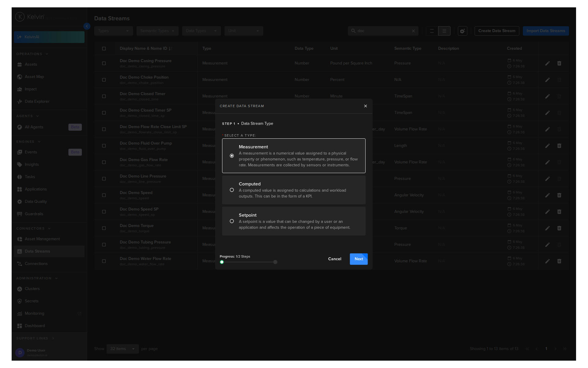Check the Doc Demo Speed row
The image size is (588, 368).
point(104,195)
